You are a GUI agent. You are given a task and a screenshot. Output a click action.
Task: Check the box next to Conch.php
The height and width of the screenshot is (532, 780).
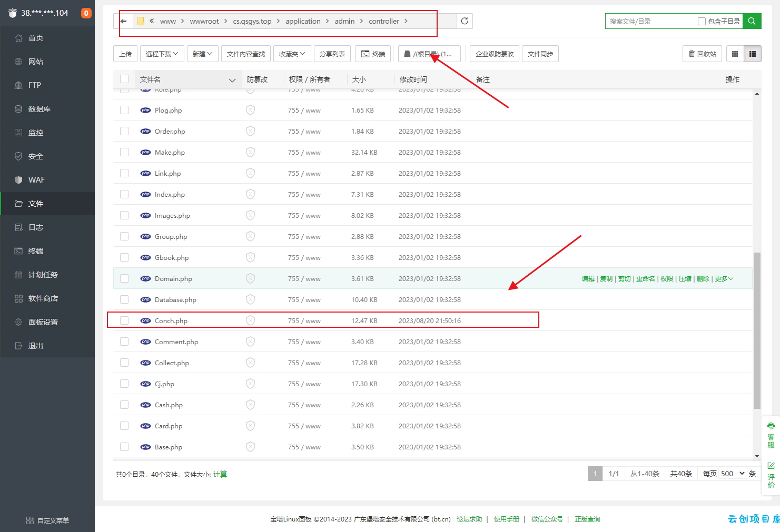(x=124, y=320)
